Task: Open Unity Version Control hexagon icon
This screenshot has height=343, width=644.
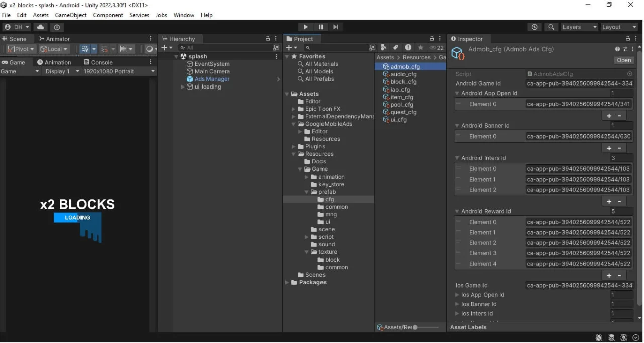Action: click(57, 27)
